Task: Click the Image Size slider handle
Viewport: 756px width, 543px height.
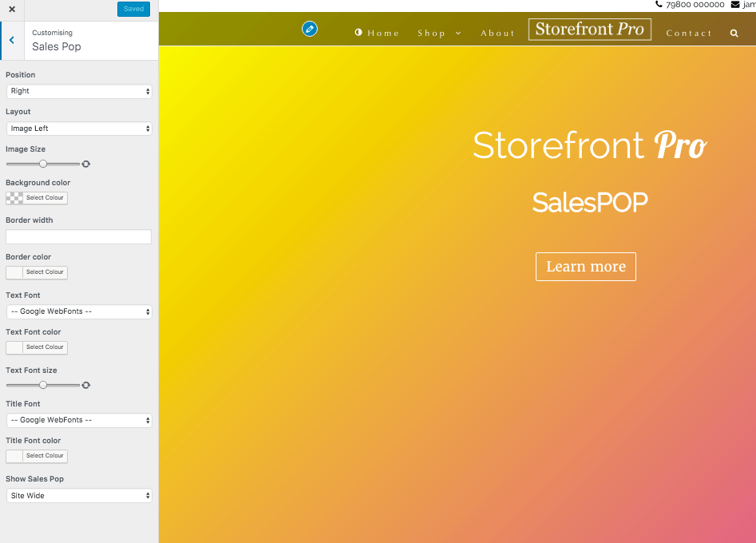Action: (43, 164)
